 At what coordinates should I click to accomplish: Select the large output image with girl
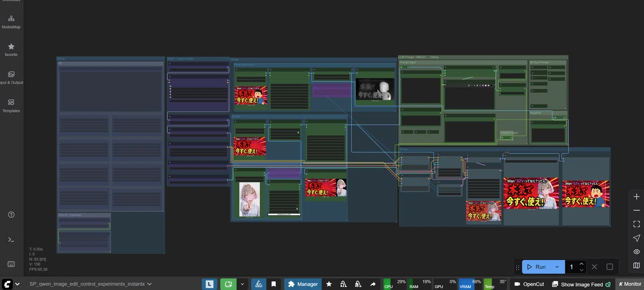[531, 193]
